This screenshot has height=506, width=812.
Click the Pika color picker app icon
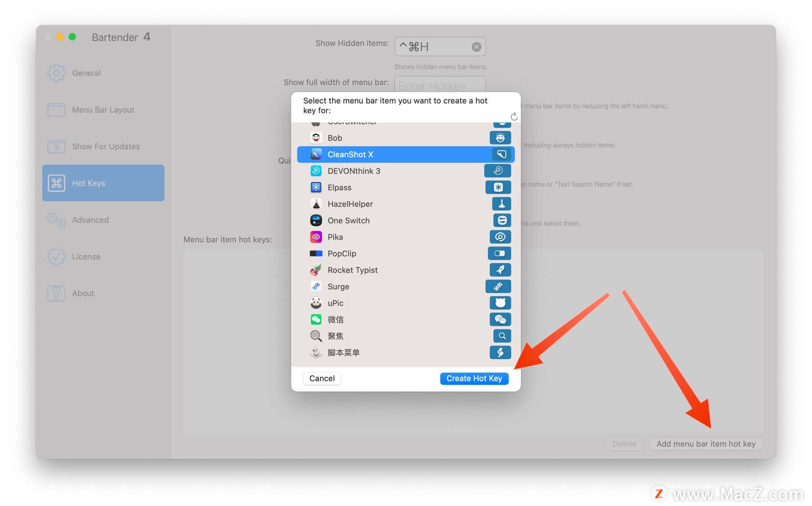(x=316, y=237)
